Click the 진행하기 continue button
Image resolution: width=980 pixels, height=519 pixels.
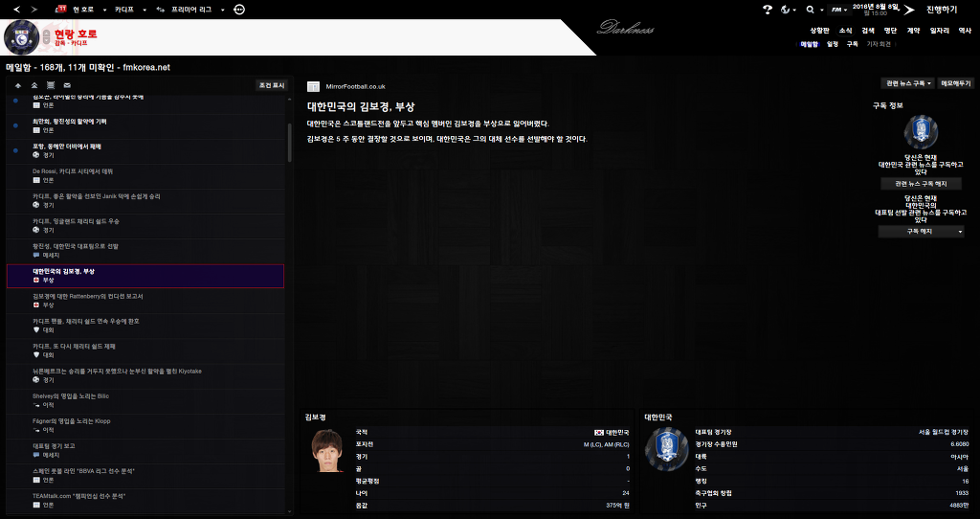pos(942,10)
